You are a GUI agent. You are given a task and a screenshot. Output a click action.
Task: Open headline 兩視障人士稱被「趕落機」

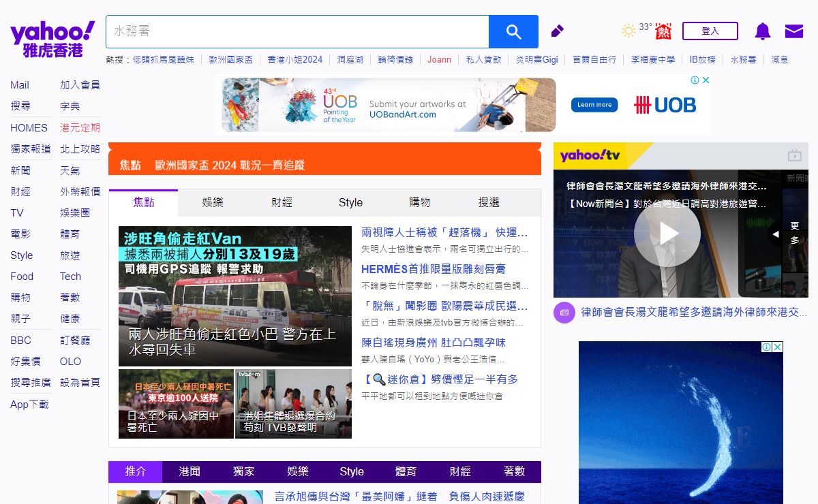(444, 232)
